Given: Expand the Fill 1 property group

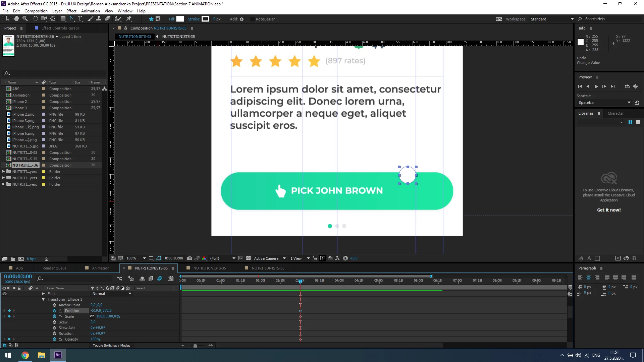Looking at the screenshot, I should (x=43, y=294).
